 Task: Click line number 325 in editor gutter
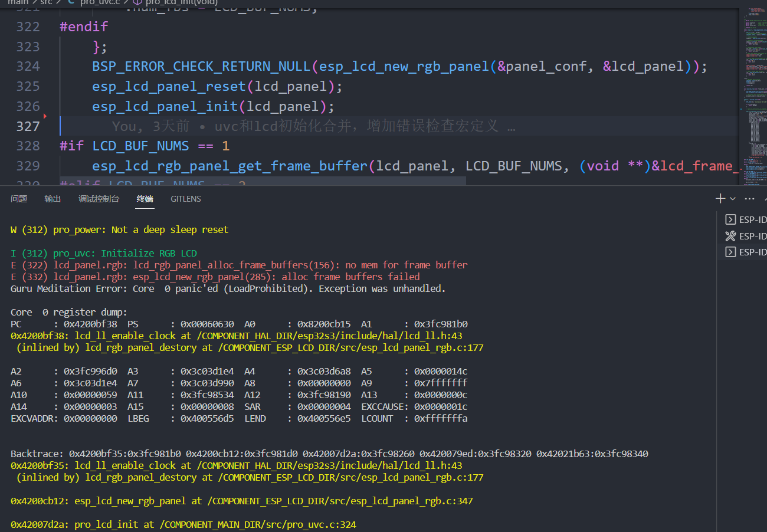[28, 86]
